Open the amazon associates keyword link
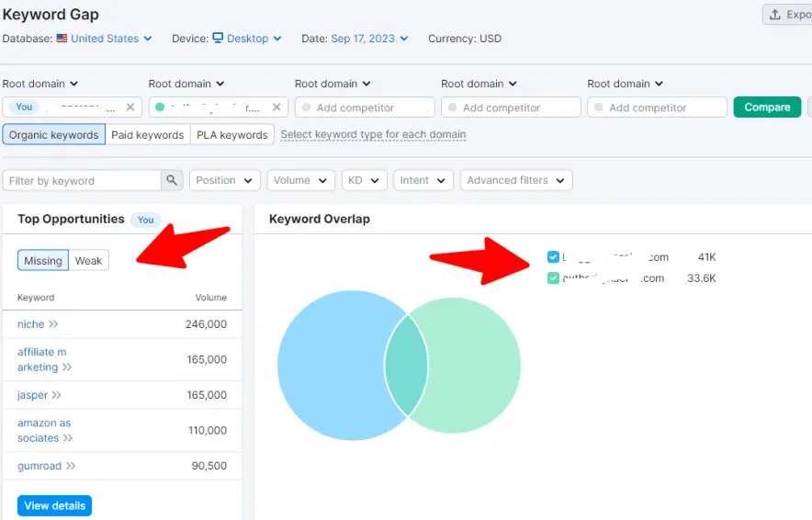 (44, 430)
